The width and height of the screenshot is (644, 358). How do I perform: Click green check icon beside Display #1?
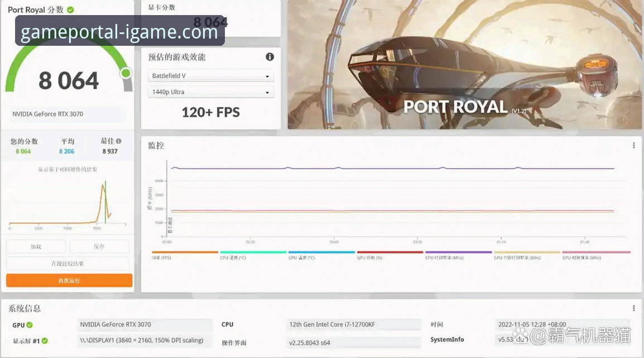click(45, 341)
